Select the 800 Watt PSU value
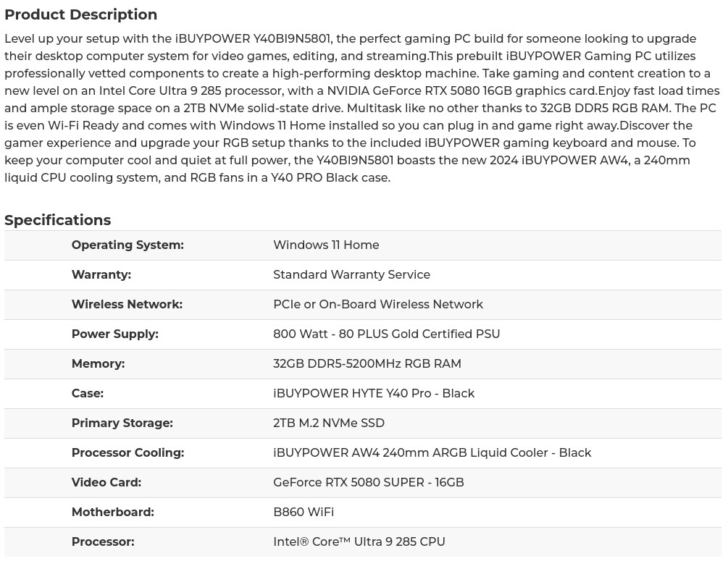728x561 pixels. (386, 334)
